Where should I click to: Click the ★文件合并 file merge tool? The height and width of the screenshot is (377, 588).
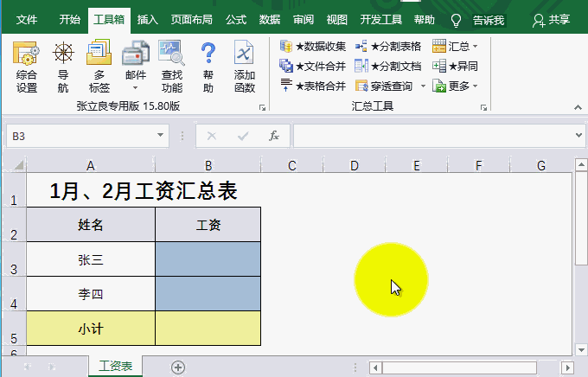313,66
